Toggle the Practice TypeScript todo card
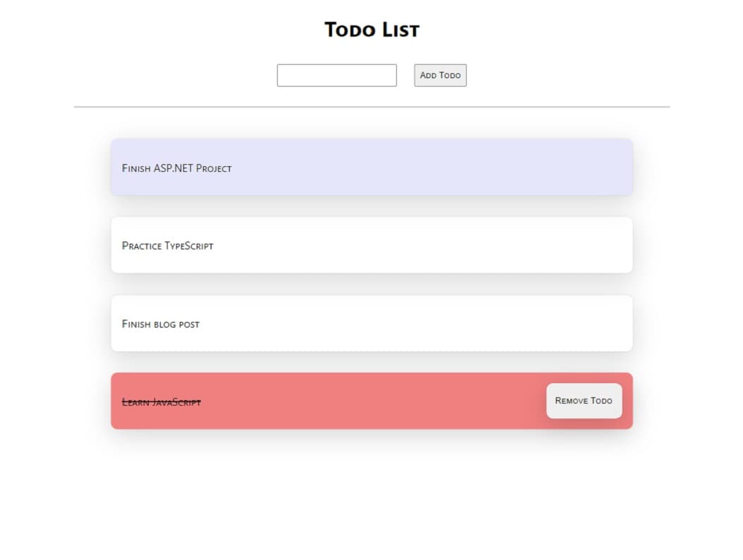The height and width of the screenshot is (560, 743). point(371,245)
